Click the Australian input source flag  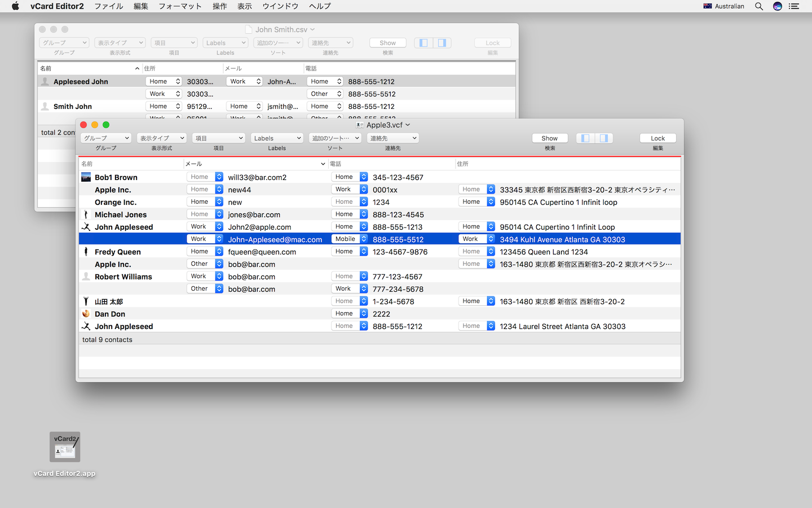pos(708,6)
